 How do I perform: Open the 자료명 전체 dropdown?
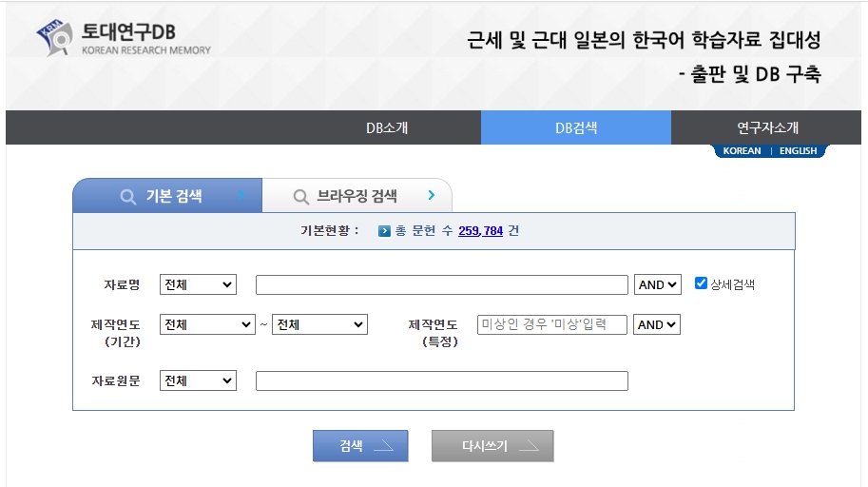198,284
